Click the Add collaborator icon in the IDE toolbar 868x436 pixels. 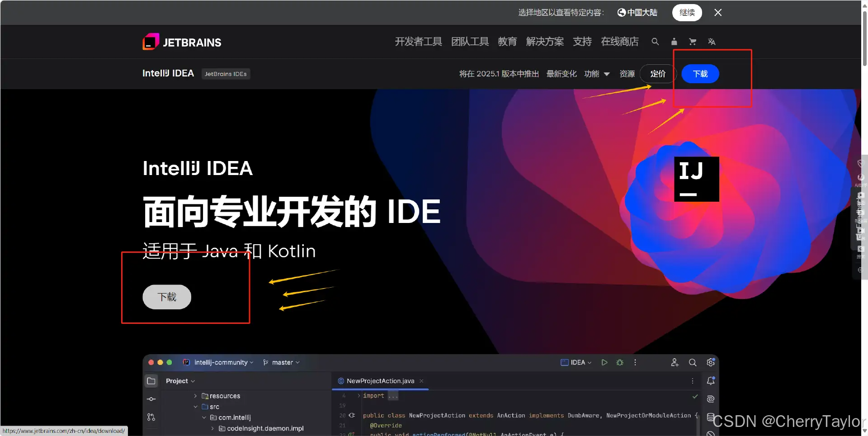pyautogui.click(x=675, y=362)
